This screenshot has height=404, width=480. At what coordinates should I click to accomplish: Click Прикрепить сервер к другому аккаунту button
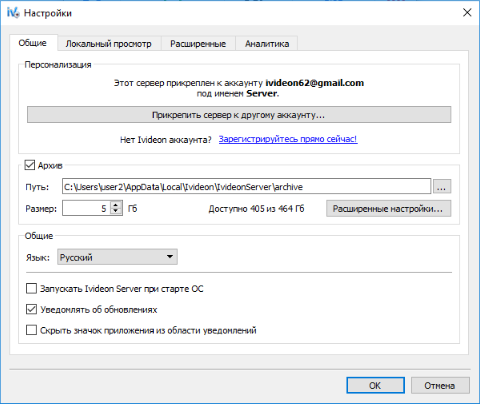tap(239, 115)
